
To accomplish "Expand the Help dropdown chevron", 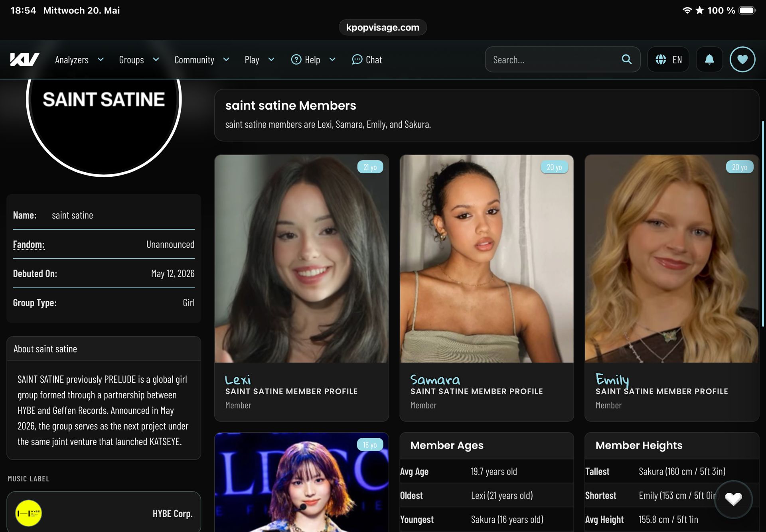I will point(332,59).
